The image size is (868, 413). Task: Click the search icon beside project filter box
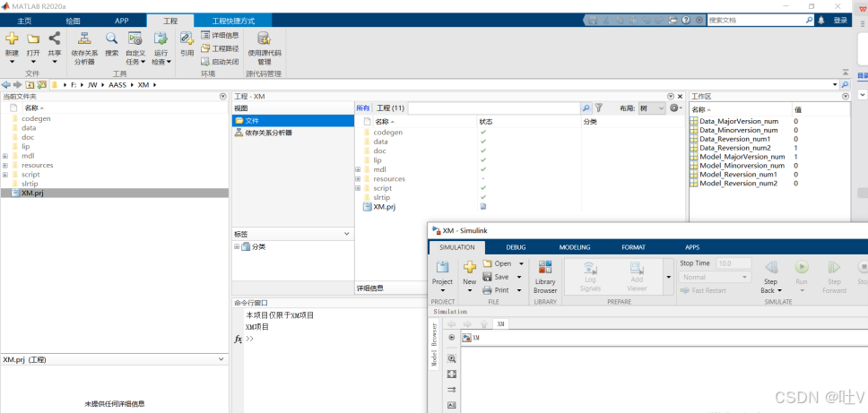[x=586, y=108]
